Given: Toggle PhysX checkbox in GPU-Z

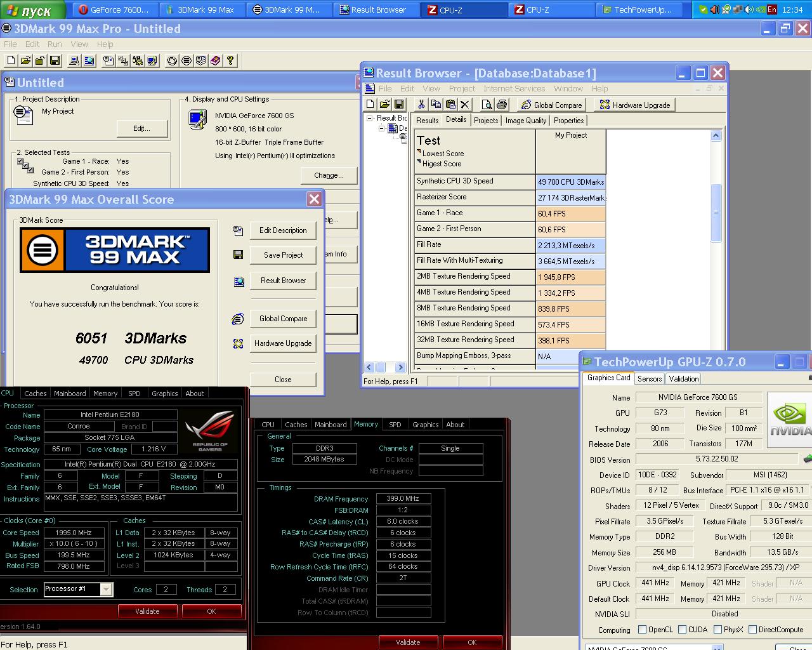Looking at the screenshot, I should [717, 630].
